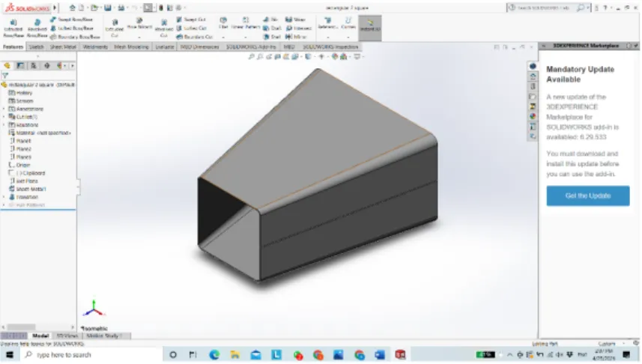Click the Windows search box
642x364 pixels.
pyautogui.click(x=91, y=354)
